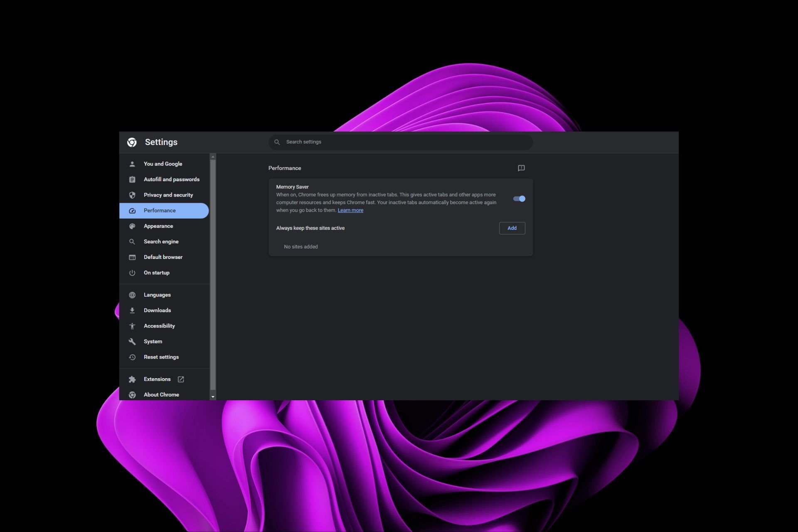Open Appearance settings

click(x=164, y=226)
